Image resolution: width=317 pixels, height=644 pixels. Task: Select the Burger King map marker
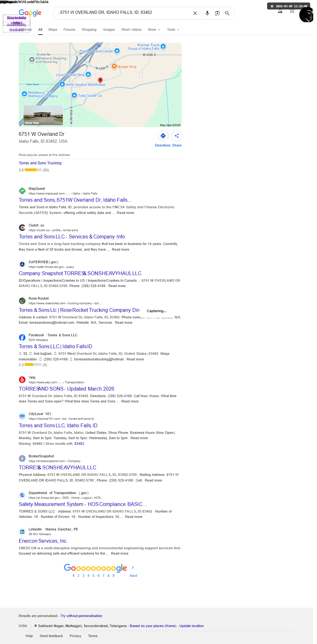[114, 67]
